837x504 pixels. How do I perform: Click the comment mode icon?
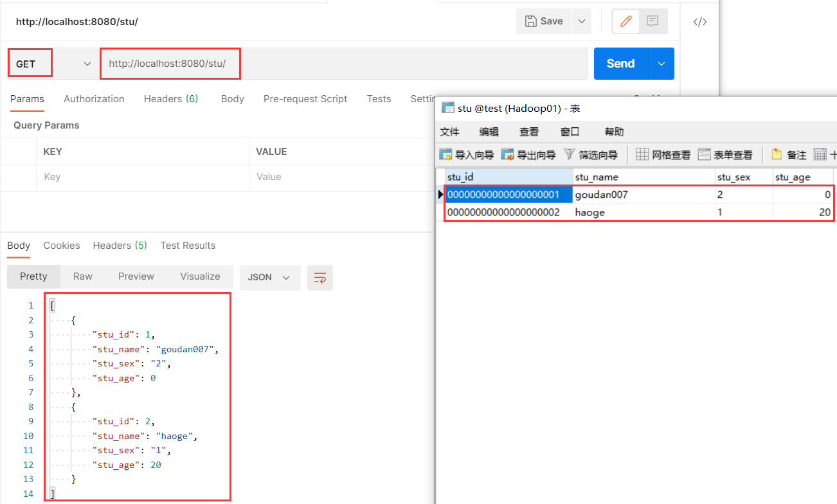(652, 21)
